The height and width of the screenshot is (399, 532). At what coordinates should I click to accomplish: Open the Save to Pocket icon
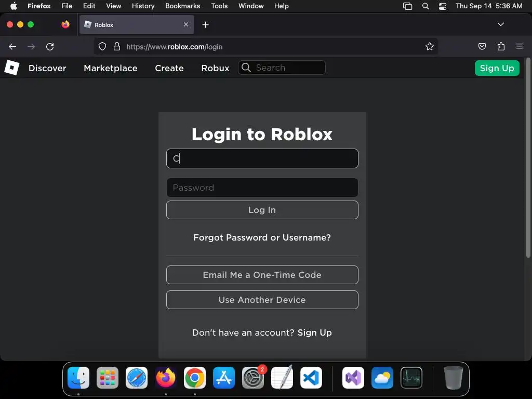pos(482,46)
